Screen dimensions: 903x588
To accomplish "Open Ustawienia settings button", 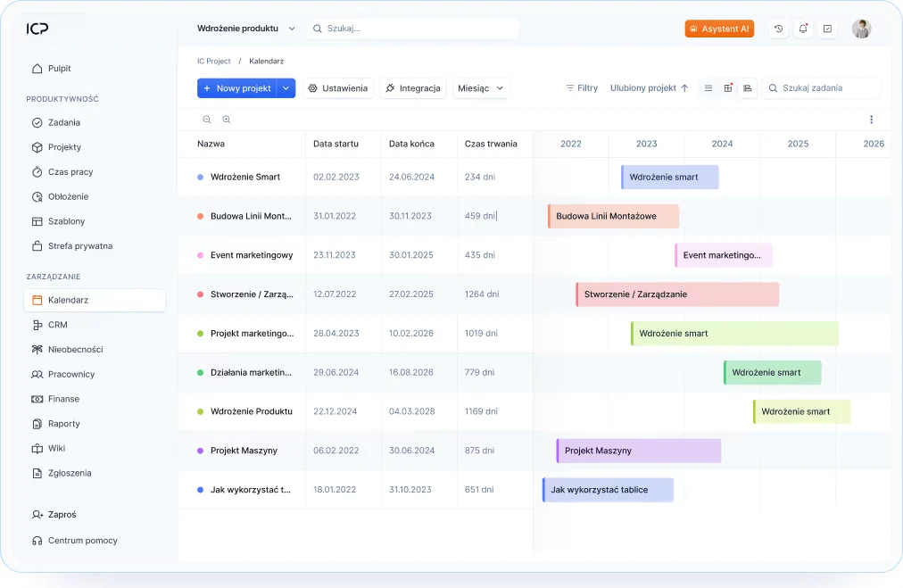I will [338, 88].
